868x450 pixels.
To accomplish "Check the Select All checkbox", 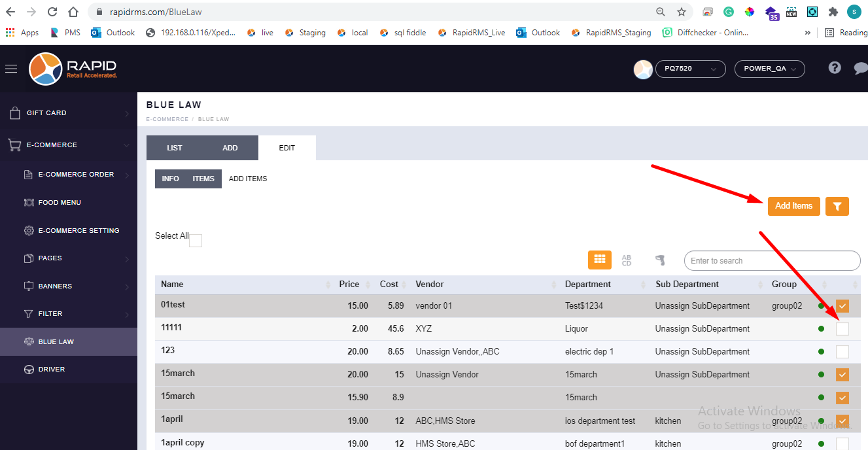I will tap(196, 241).
